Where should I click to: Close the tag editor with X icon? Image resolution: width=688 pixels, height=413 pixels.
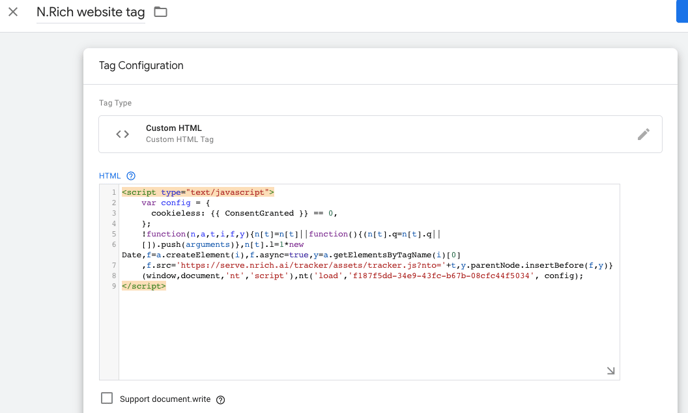(13, 12)
